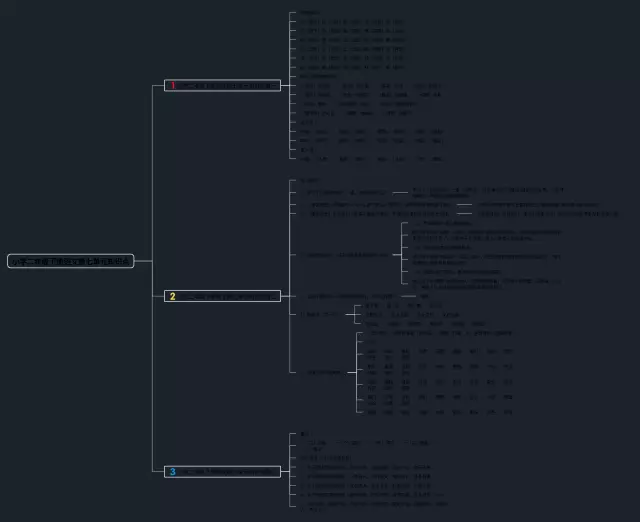
Task: Select the red number 1 priority icon
Action: tap(172, 86)
